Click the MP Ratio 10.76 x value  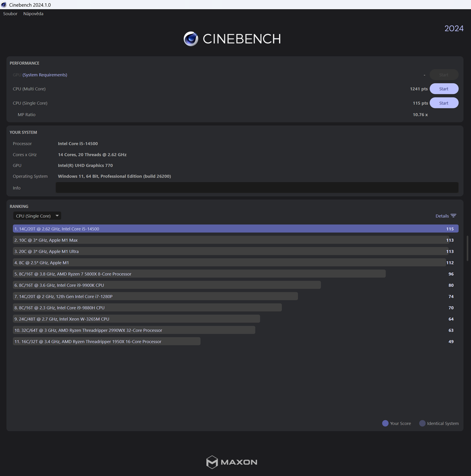pyautogui.click(x=420, y=114)
